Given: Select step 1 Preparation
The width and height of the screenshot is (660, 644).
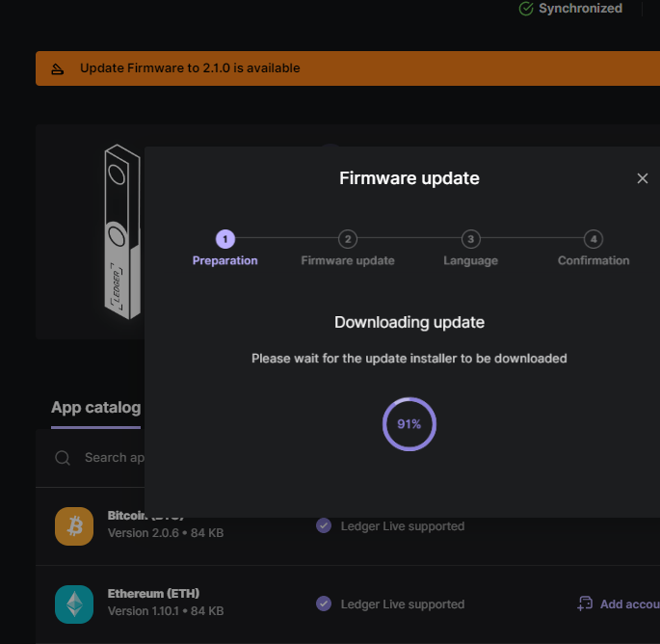Looking at the screenshot, I should point(224,239).
